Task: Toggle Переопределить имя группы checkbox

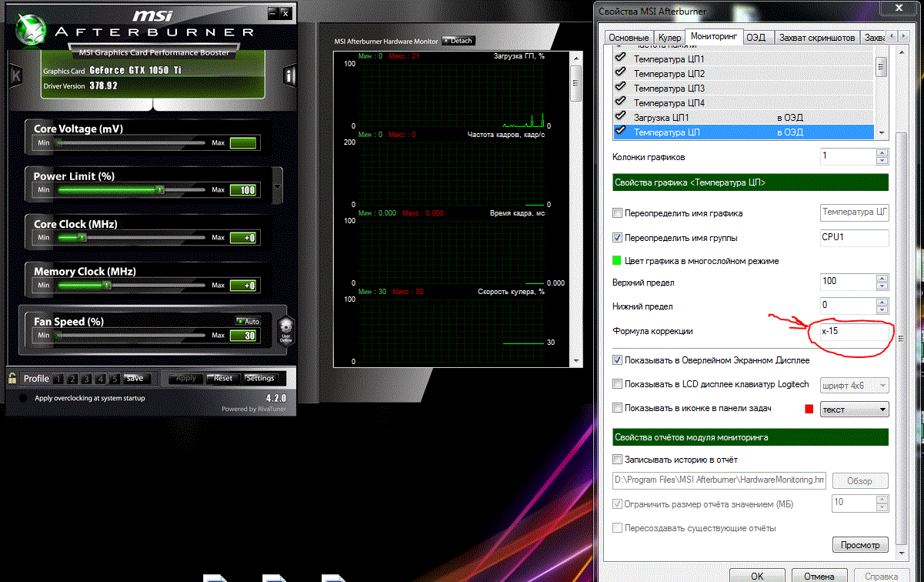Action: click(x=618, y=237)
